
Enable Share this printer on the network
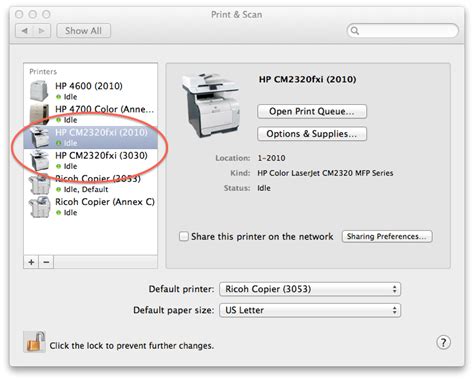[x=184, y=236]
